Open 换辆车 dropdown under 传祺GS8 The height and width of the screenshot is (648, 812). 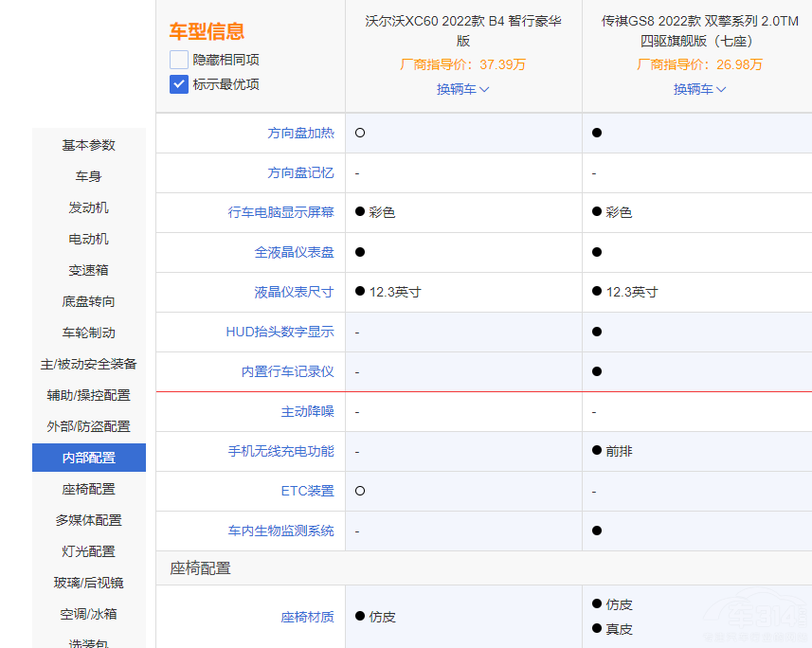pyautogui.click(x=699, y=89)
